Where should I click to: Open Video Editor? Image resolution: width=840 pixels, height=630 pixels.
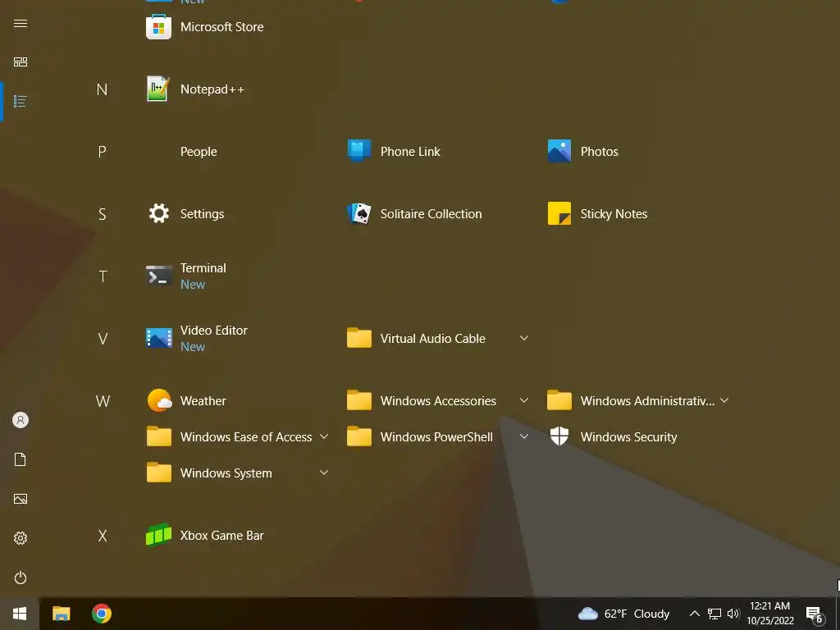[197, 339]
